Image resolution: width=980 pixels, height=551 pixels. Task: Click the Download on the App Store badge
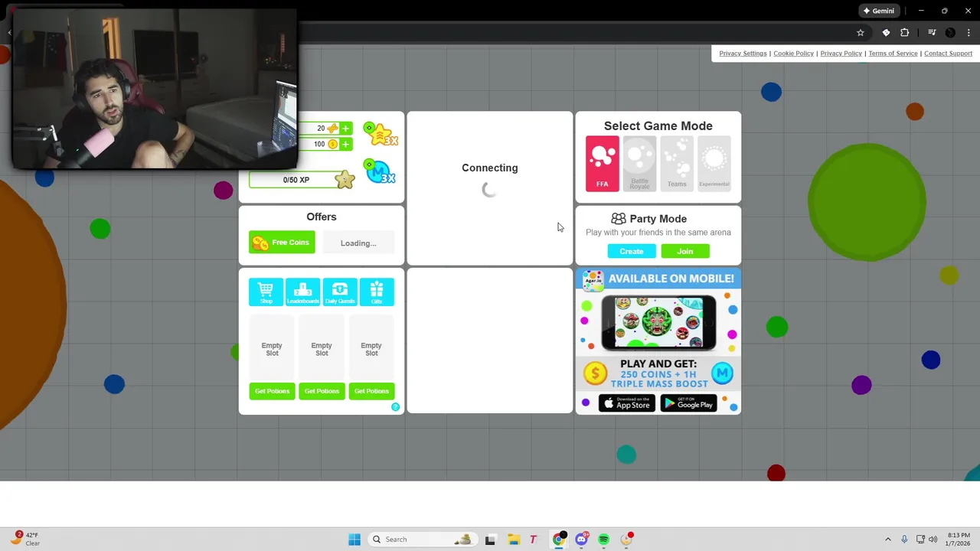(627, 403)
